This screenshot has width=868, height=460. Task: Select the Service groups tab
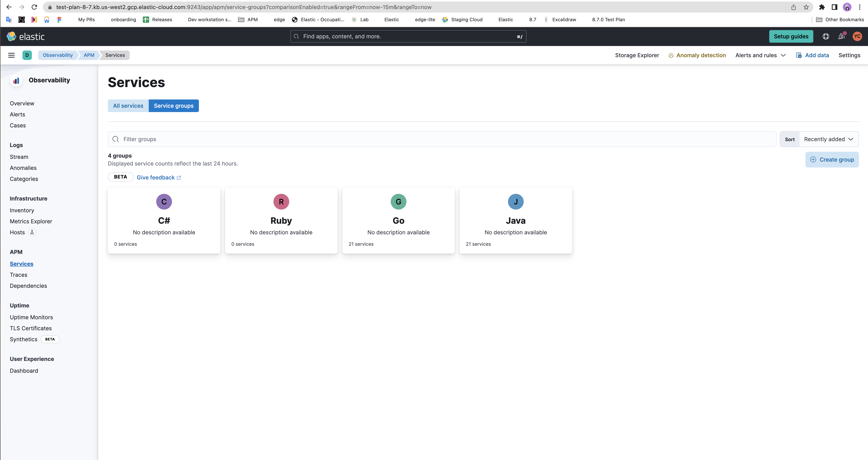[x=174, y=105]
